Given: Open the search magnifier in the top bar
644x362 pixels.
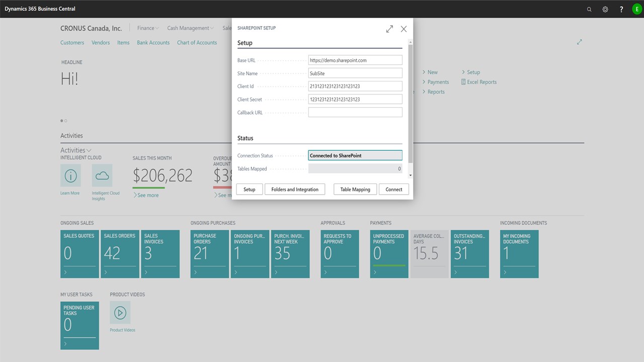Looking at the screenshot, I should [589, 9].
